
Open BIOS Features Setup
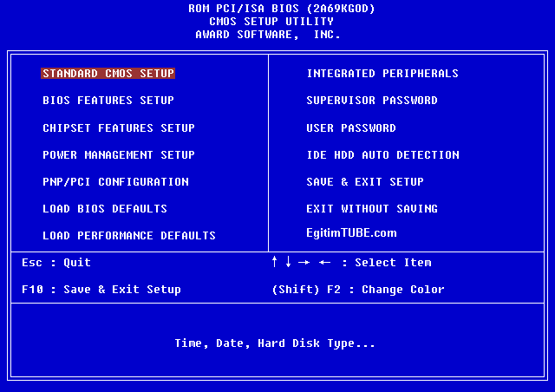108,101
